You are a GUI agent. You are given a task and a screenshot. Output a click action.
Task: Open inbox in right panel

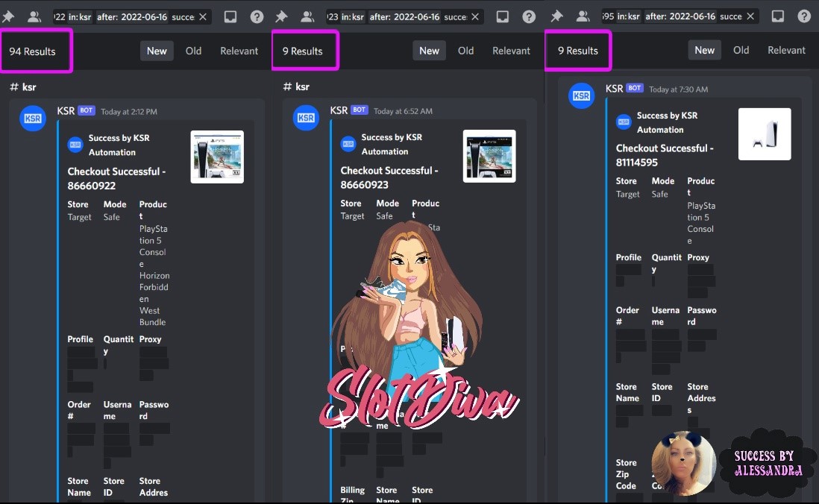[778, 16]
